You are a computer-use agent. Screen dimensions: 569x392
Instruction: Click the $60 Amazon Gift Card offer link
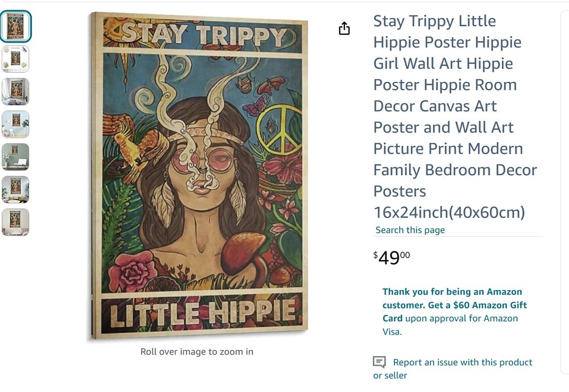454,311
